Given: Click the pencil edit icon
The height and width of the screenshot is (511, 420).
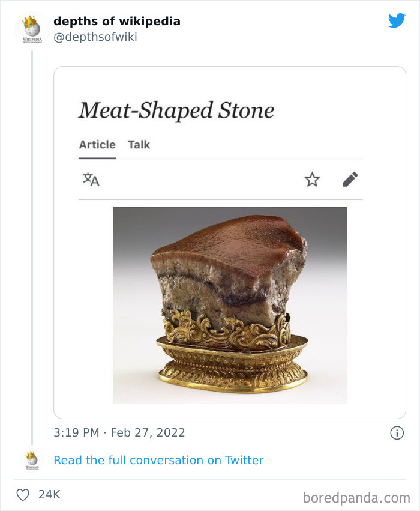Looking at the screenshot, I should [350, 179].
